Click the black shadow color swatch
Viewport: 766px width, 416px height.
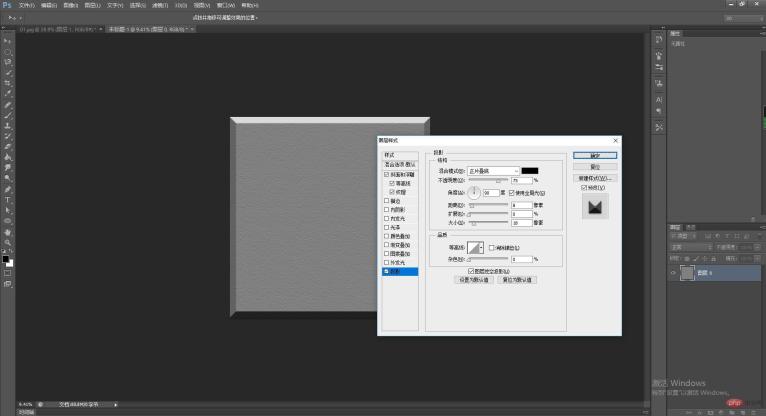pyautogui.click(x=530, y=171)
